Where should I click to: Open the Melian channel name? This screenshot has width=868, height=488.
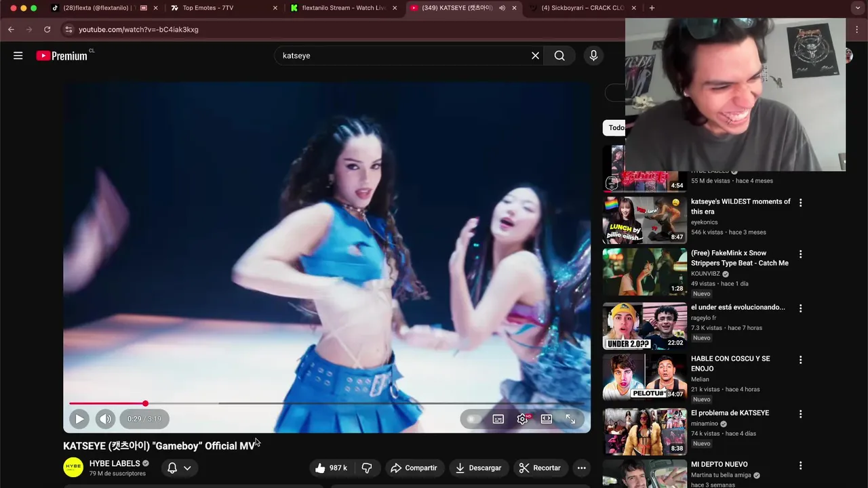coord(700,380)
